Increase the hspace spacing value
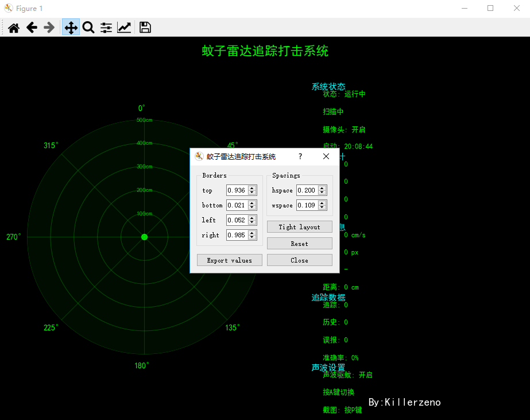This screenshot has height=420, width=530. pyautogui.click(x=322, y=188)
